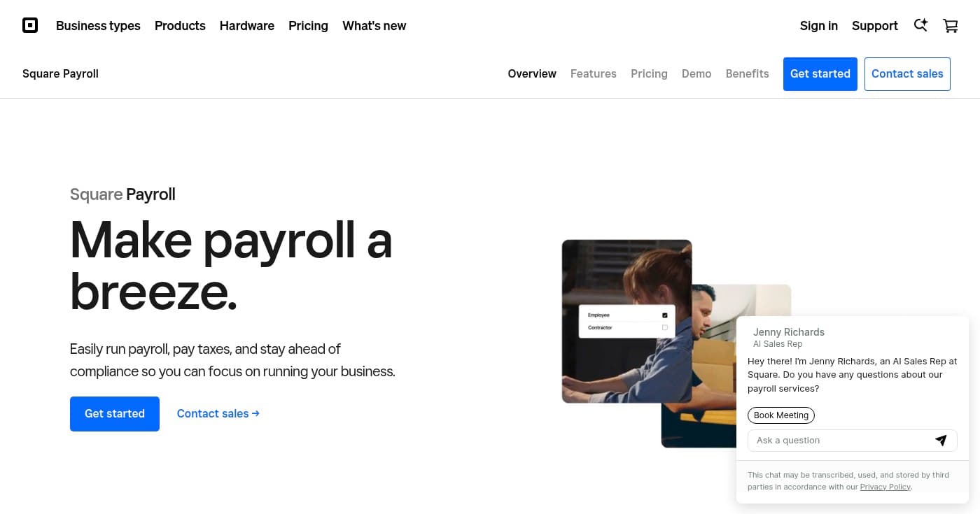This screenshot has width=980, height=514.
Task: Uncheck the Employee checkbox in the product preview
Action: [664, 315]
